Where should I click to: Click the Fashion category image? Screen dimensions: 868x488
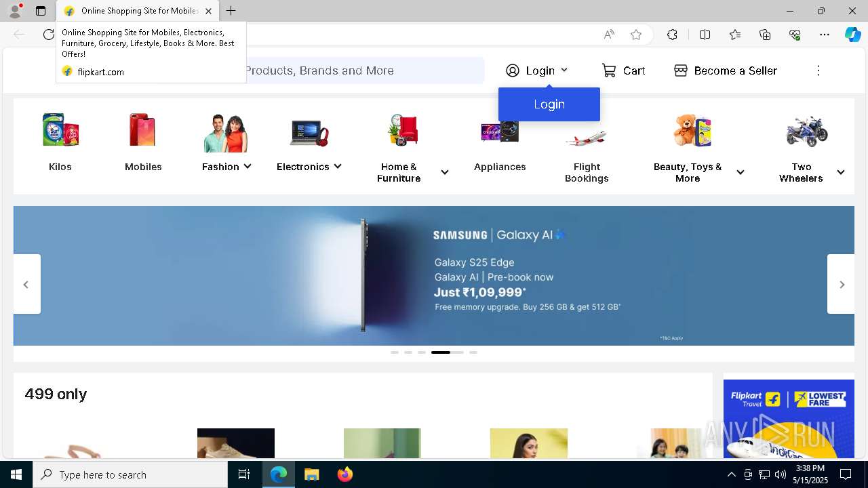(226, 132)
